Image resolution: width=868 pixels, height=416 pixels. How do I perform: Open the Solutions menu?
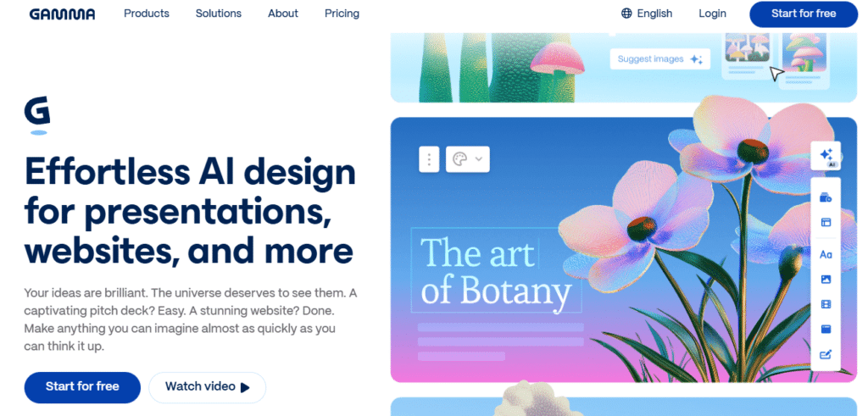[x=219, y=14]
